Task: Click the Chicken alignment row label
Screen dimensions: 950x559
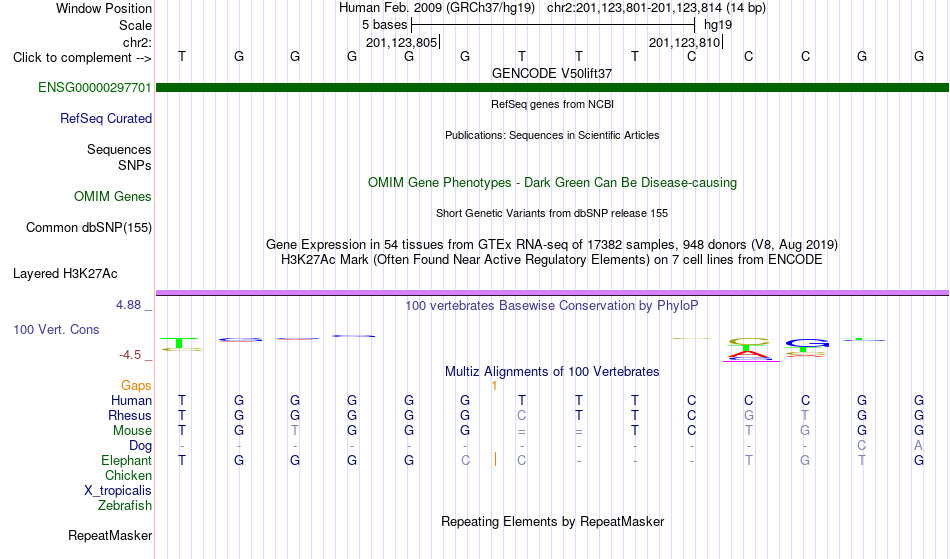Action: tap(128, 476)
